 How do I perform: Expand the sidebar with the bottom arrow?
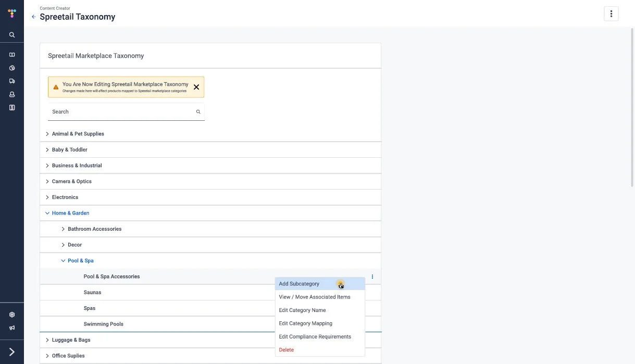[x=12, y=352]
